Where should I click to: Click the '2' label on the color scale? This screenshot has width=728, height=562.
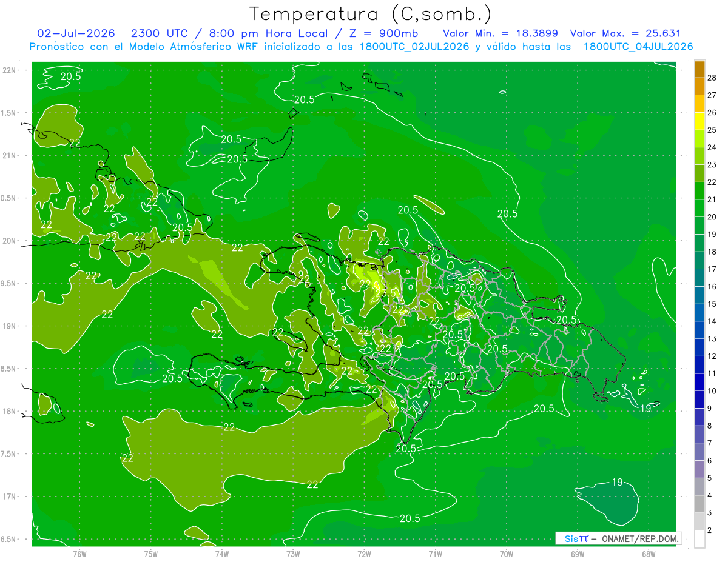(x=710, y=530)
